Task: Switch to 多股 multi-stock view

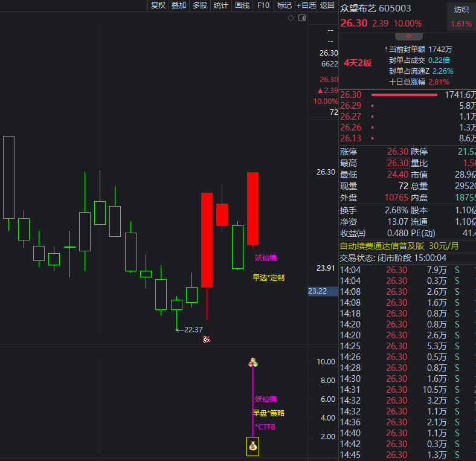Action: pos(200,5)
